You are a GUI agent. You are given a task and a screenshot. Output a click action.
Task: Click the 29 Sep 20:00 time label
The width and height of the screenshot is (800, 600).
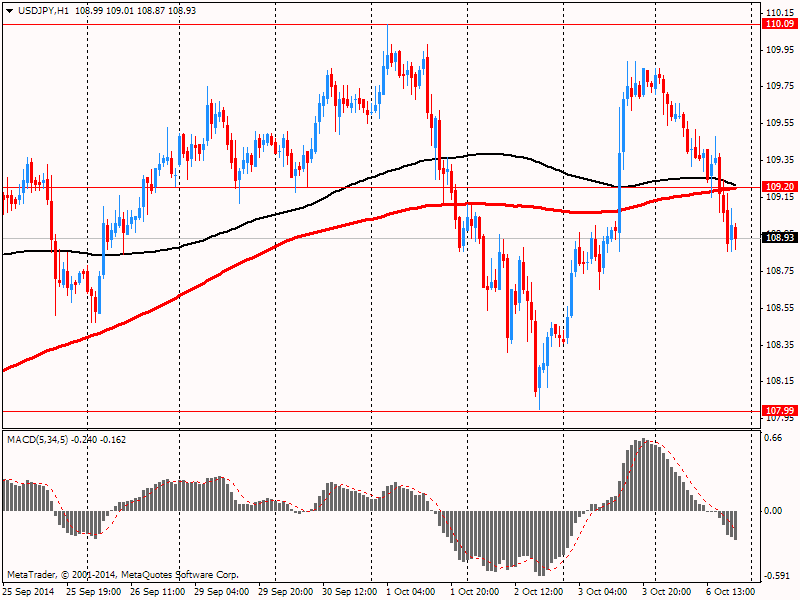(286, 592)
